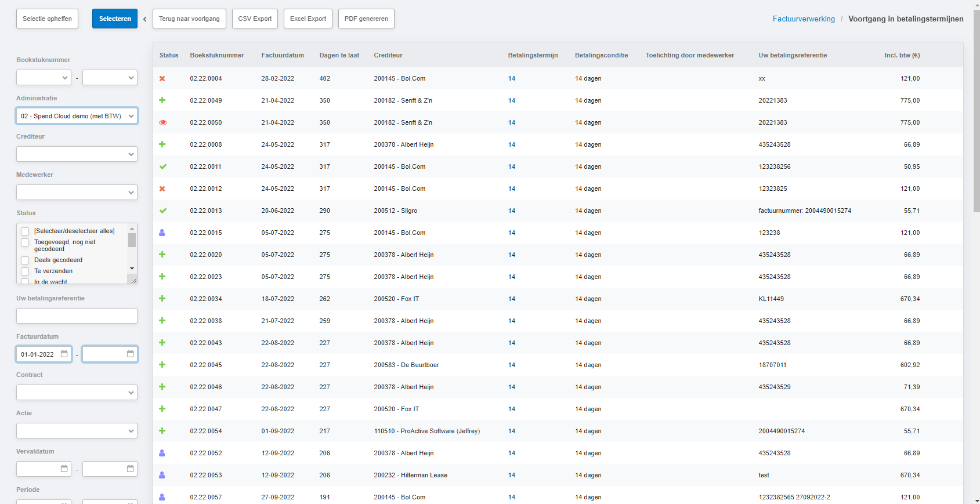Click red cross status icon for 02.22.0004
The height and width of the screenshot is (504, 980).
coord(162,78)
